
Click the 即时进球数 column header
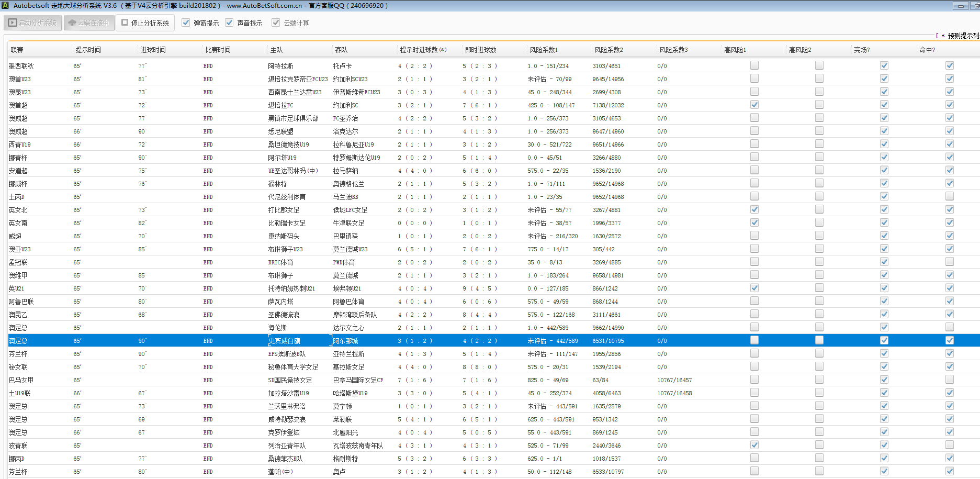click(x=480, y=50)
